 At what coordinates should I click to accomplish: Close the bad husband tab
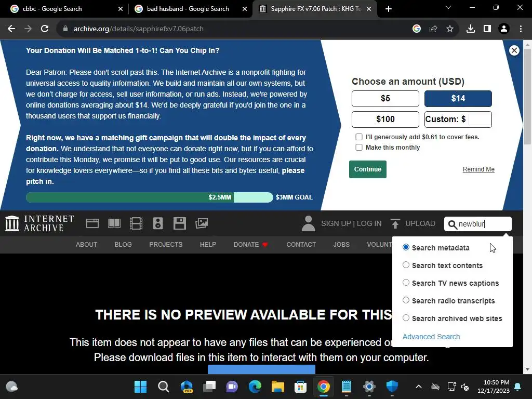[x=245, y=9]
